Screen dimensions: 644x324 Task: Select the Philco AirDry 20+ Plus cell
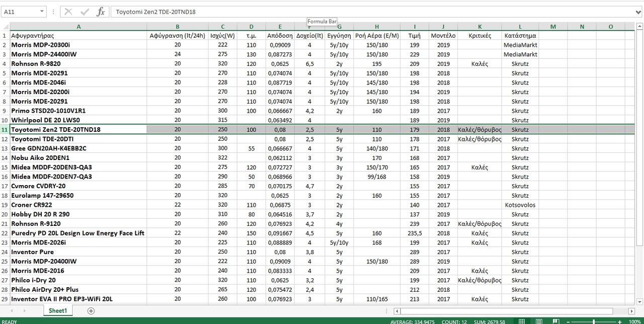78,290
